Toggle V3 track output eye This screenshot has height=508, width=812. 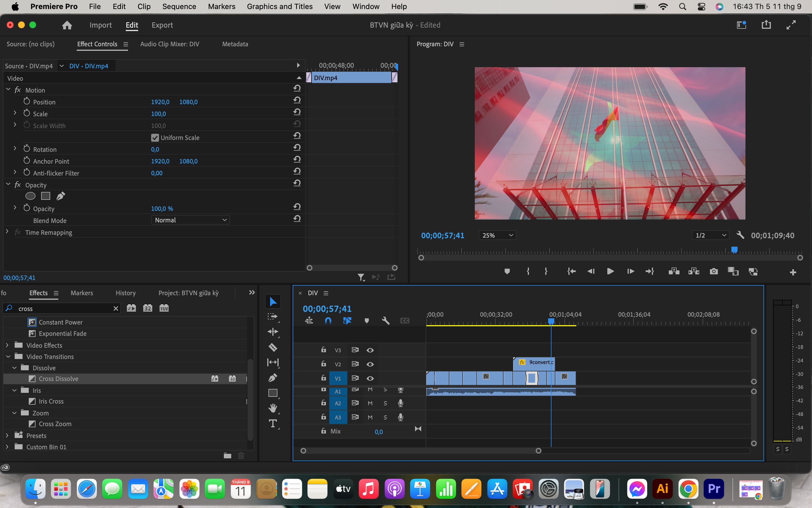tap(370, 350)
